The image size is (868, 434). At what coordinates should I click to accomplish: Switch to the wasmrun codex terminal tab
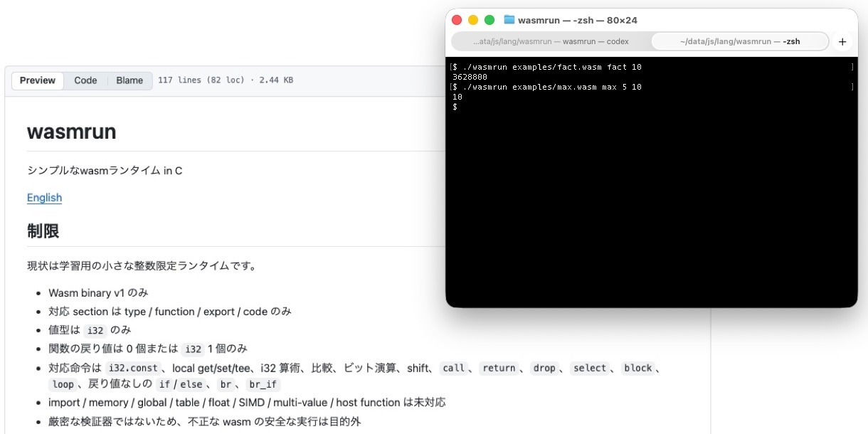point(551,42)
